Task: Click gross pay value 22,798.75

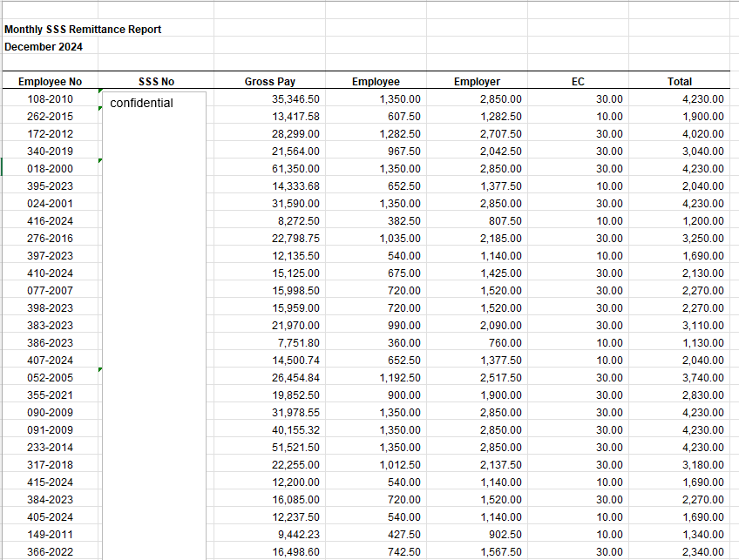Action: tap(295, 239)
